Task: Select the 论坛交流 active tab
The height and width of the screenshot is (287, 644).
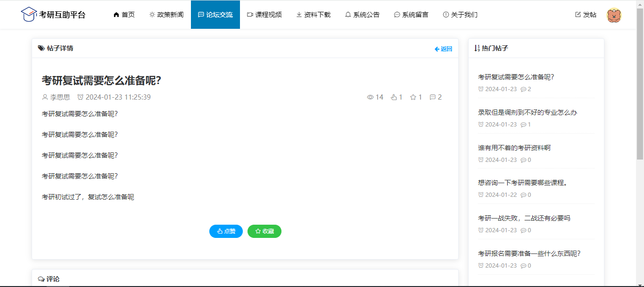Action: coord(215,15)
